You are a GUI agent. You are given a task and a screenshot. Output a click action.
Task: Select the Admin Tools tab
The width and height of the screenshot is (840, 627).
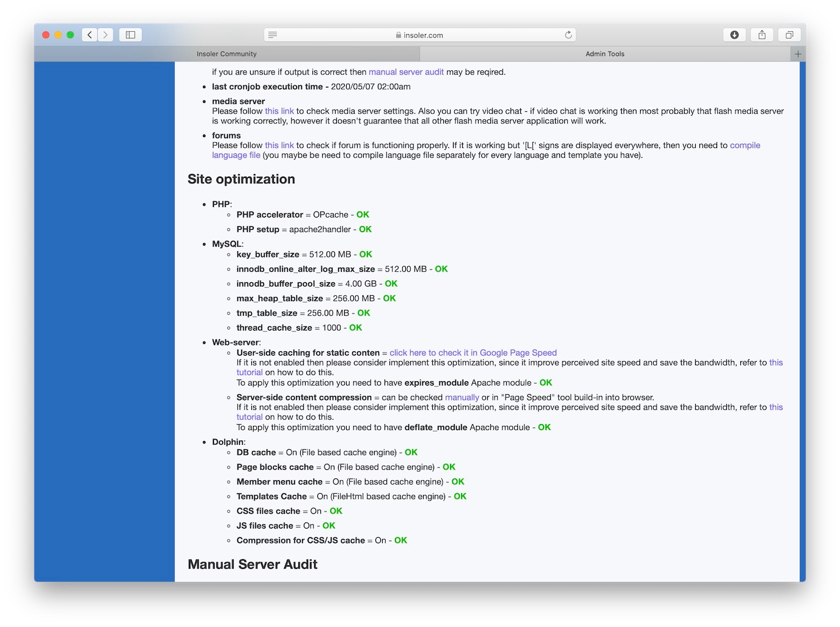point(605,54)
